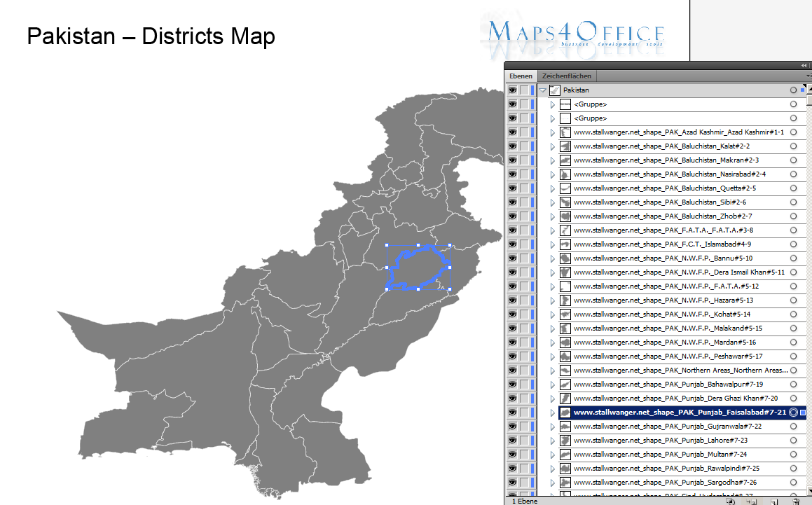Click the panel scrollbar down arrow
Viewport: 812px width, 505px height.
coord(808,490)
